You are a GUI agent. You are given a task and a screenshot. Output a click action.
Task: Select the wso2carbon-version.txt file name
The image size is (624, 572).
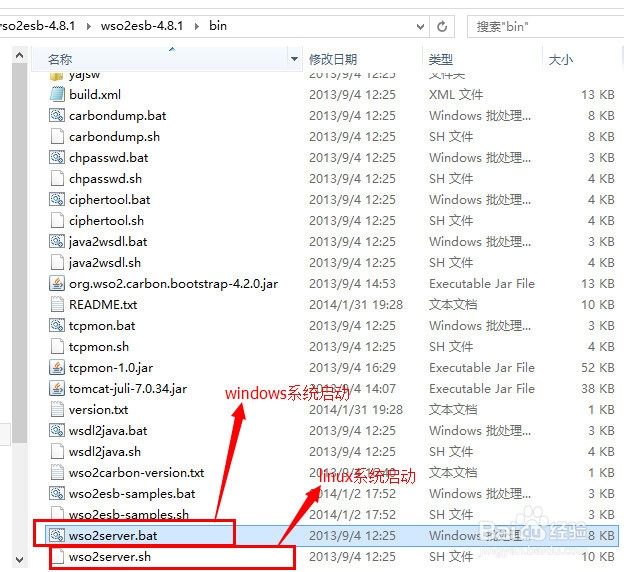[136, 473]
